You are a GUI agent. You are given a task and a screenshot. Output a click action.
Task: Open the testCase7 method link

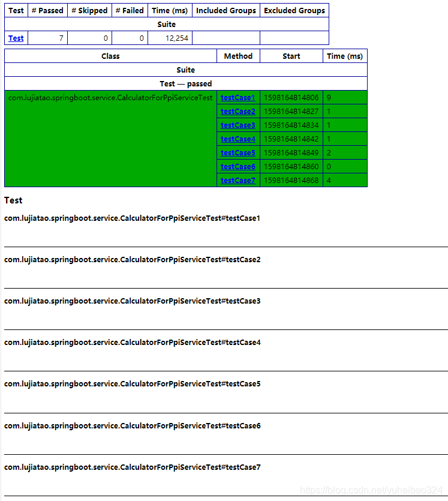(238, 180)
